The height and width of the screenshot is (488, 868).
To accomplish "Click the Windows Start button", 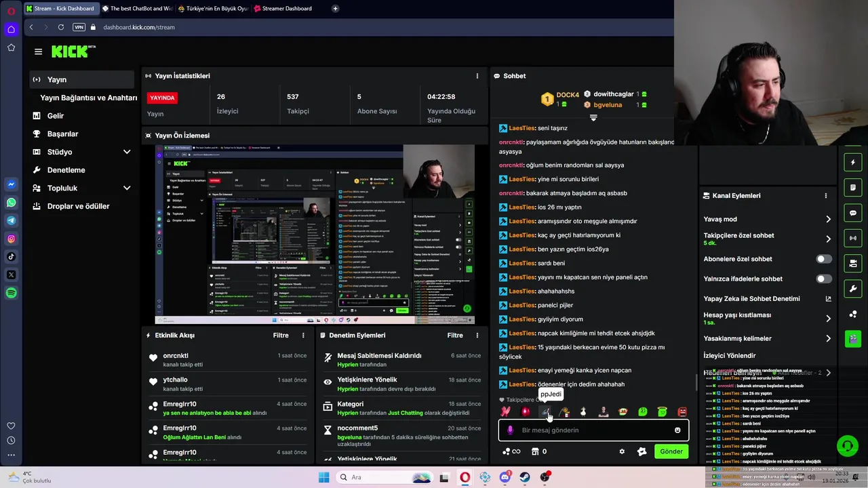I will pyautogui.click(x=324, y=477).
